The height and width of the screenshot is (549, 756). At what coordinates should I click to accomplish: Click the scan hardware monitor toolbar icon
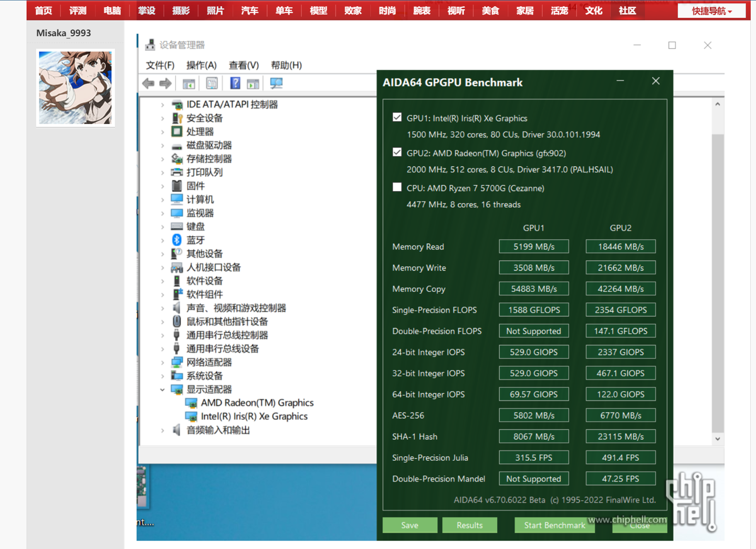pos(276,83)
